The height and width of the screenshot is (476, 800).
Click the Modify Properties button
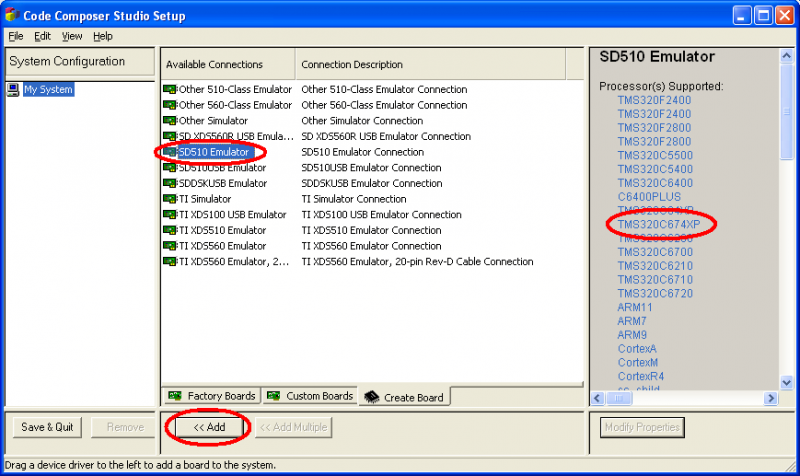pyautogui.click(x=642, y=427)
